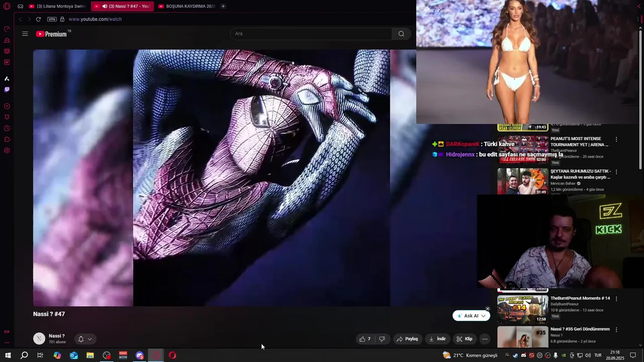Open TheBurntPeanut Moments # 14 thumbnail
The height and width of the screenshot is (362, 644).
click(x=523, y=309)
